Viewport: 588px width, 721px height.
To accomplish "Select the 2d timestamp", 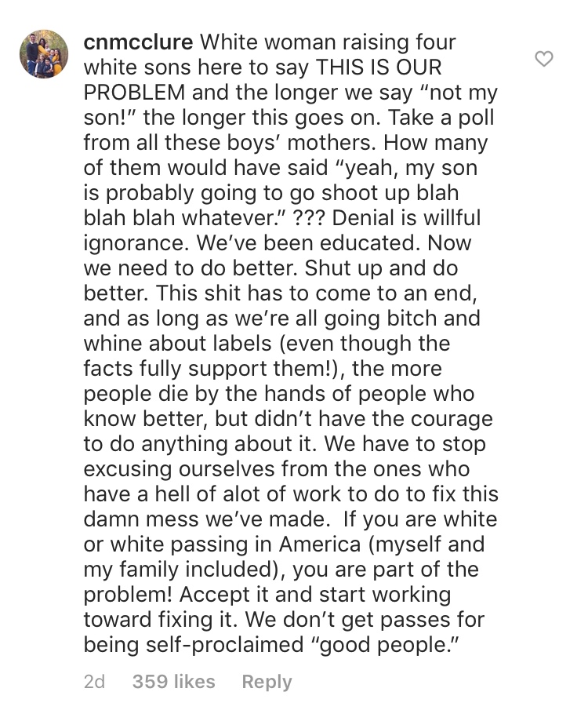I will coord(94,682).
